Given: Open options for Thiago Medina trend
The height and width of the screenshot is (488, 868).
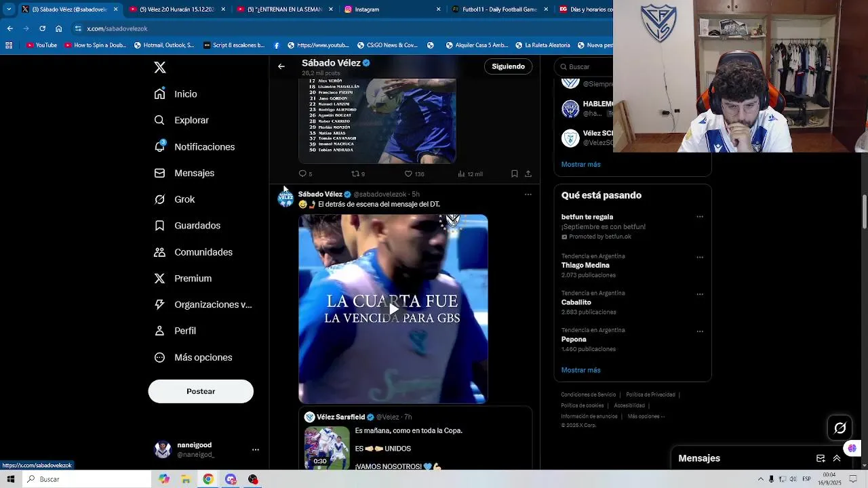Looking at the screenshot, I should [700, 258].
